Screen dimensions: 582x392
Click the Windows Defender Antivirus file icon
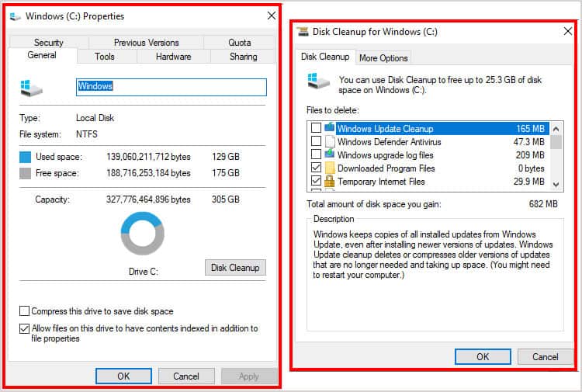[330, 141]
